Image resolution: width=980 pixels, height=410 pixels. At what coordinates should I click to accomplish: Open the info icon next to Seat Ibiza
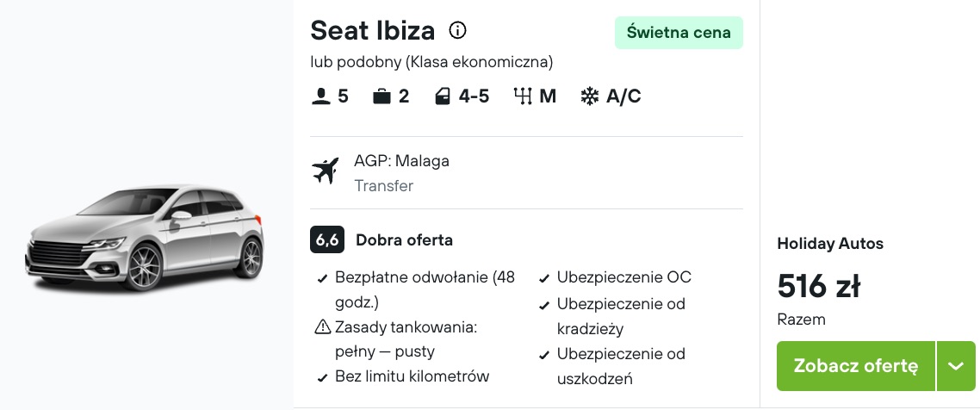[457, 30]
